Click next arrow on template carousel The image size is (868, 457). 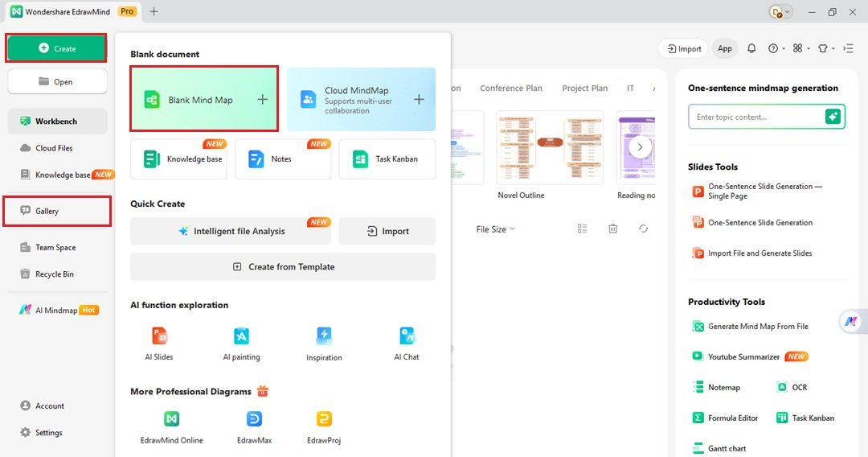click(640, 147)
